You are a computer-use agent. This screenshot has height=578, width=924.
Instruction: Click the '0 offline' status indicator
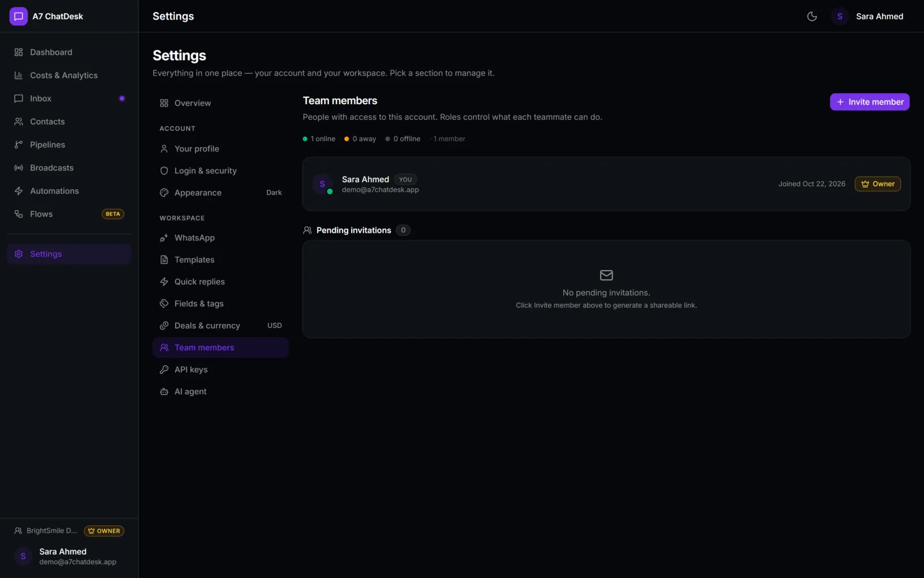403,139
